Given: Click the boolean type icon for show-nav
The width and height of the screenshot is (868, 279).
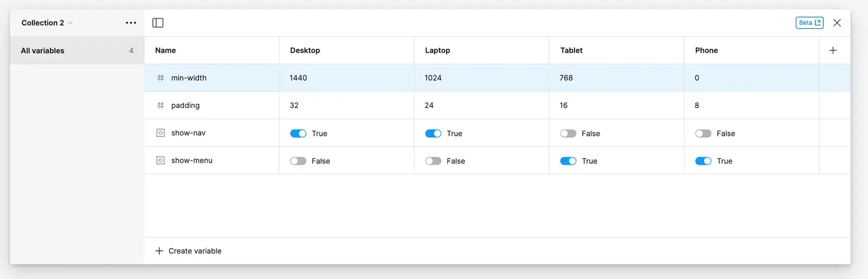Looking at the screenshot, I should 161,133.
